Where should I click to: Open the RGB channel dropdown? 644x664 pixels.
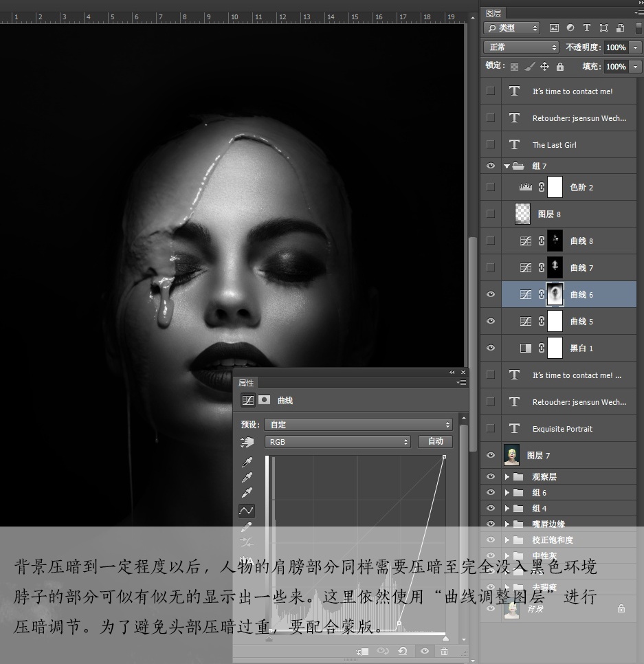337,442
